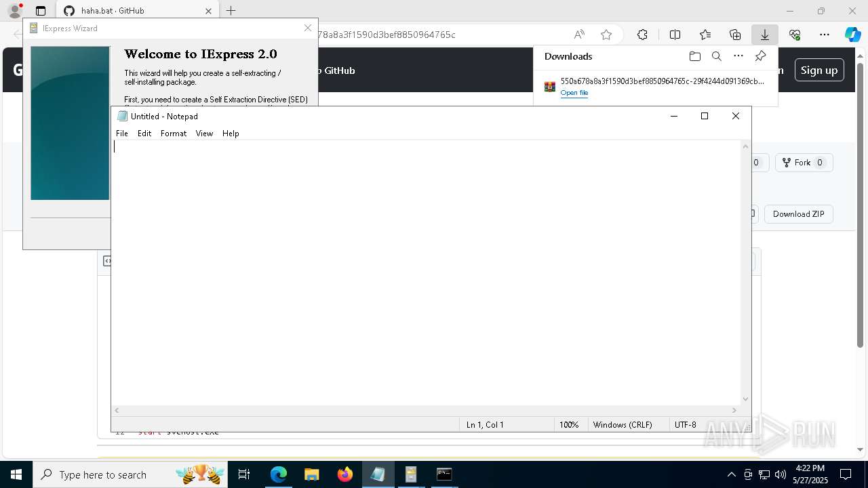The width and height of the screenshot is (868, 488).
Task: Open the View menu in Notepad
Action: tap(204, 134)
